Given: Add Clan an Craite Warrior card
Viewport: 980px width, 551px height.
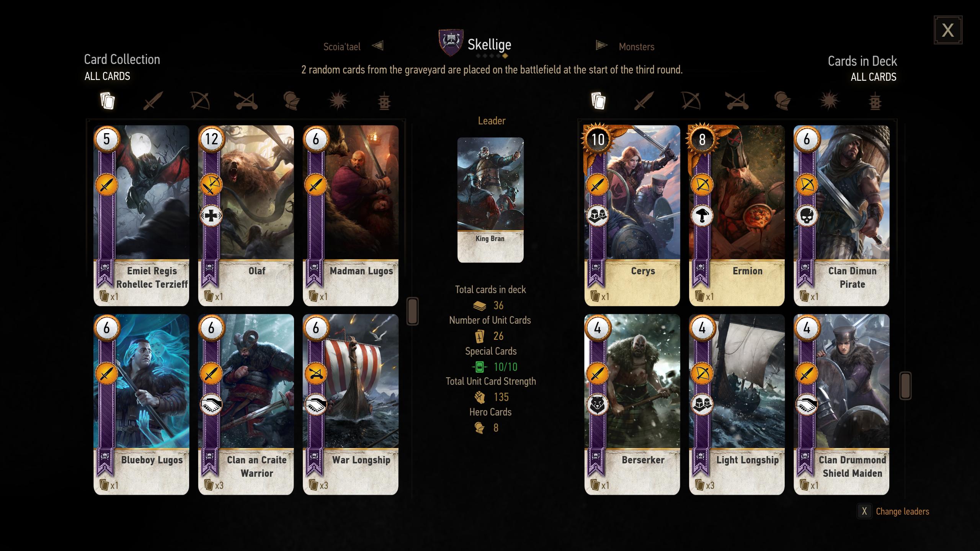Looking at the screenshot, I should click(x=246, y=404).
